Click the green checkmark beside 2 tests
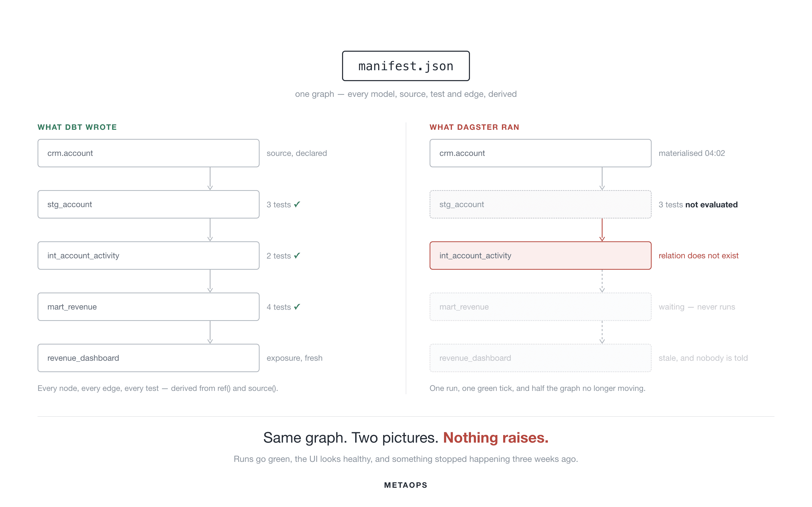Image resolution: width=812 pixels, height=507 pixels. 297,256
